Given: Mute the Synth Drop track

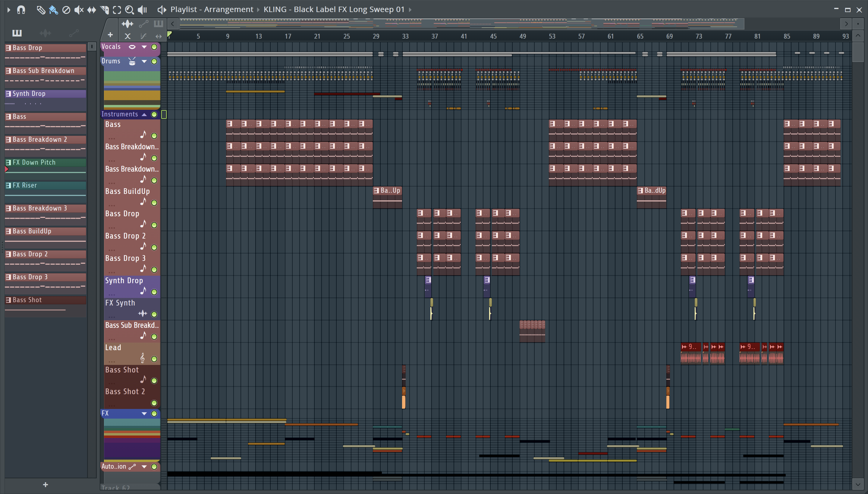Looking at the screenshot, I should tap(154, 292).
